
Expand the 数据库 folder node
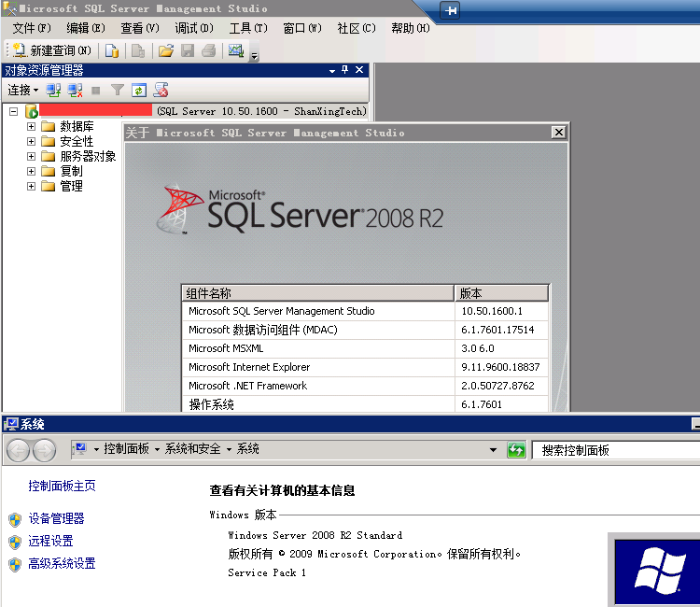(x=31, y=126)
